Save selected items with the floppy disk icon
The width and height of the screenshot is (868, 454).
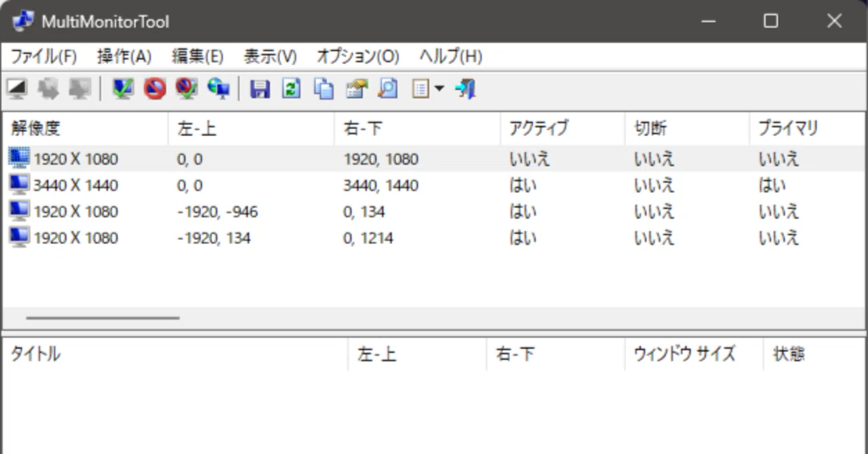click(260, 89)
